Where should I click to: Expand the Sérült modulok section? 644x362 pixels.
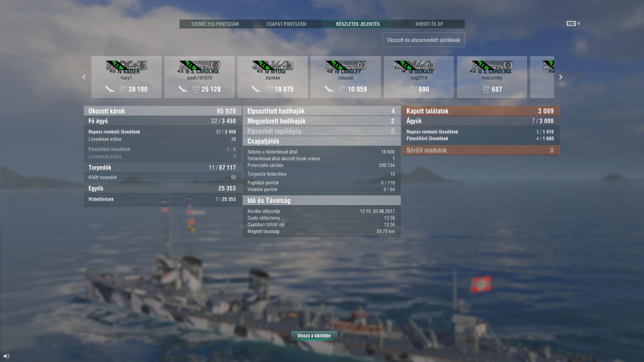pyautogui.click(x=481, y=150)
